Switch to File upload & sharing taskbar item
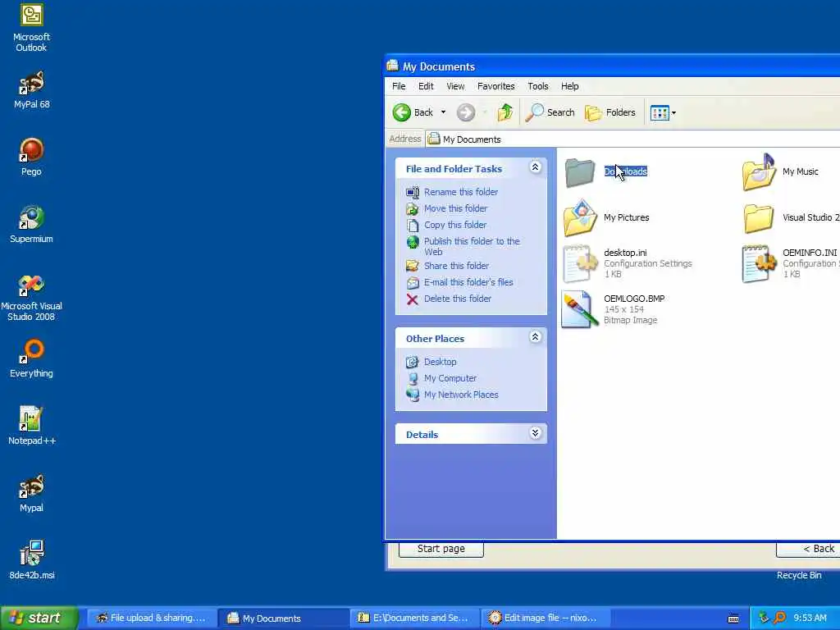 pos(152,619)
